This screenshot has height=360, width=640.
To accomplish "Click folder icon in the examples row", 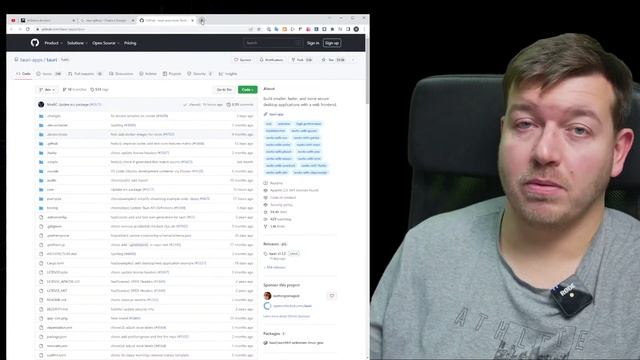I will (x=41, y=199).
